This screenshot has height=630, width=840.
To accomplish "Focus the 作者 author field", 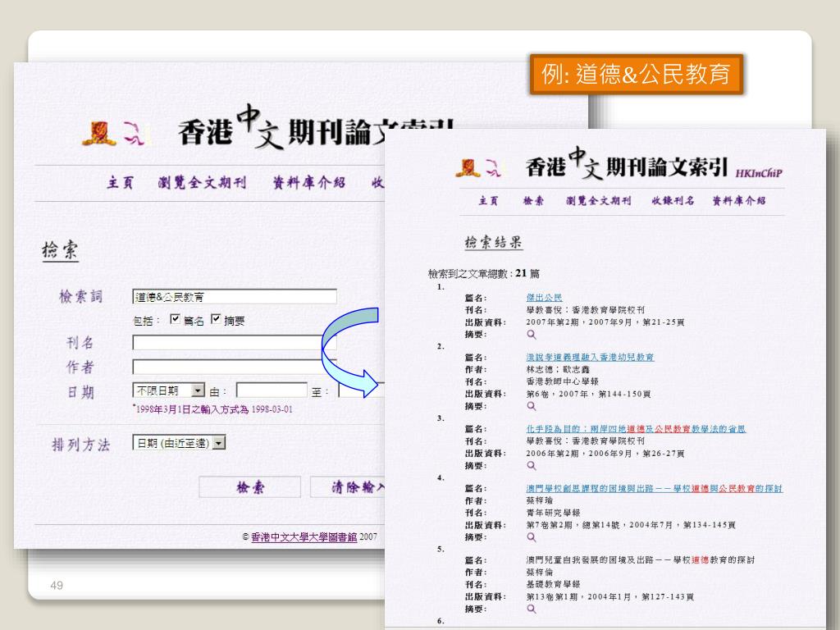I will tap(235, 367).
